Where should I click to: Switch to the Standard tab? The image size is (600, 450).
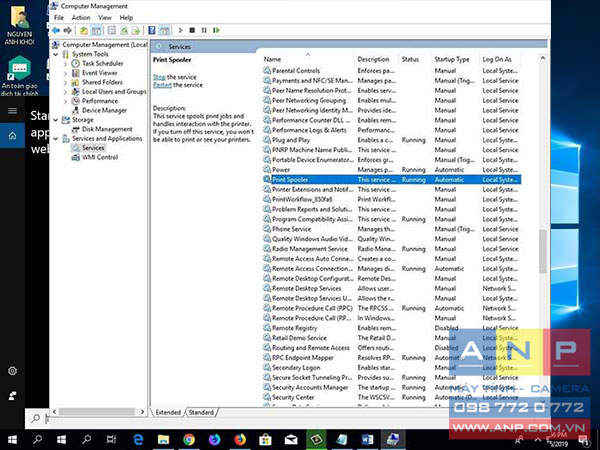pos(201,412)
